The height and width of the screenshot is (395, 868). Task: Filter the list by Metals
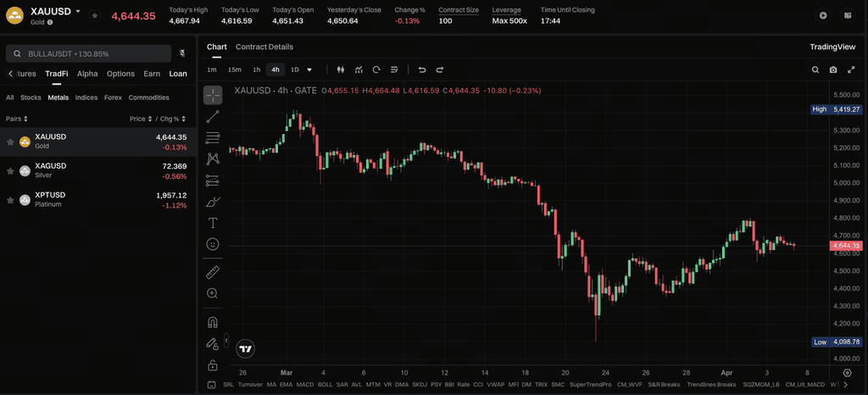(58, 97)
